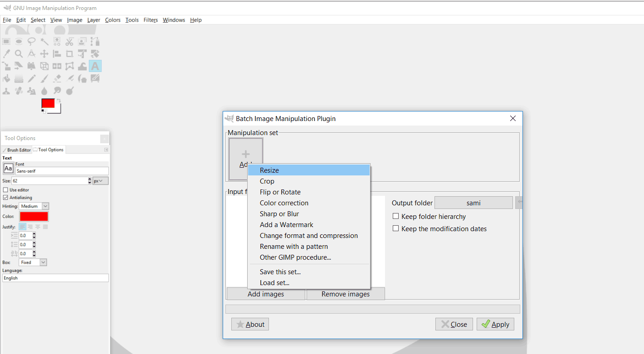The width and height of the screenshot is (644, 354).
Task: Select the Scissors Select tool
Action: coord(69,42)
